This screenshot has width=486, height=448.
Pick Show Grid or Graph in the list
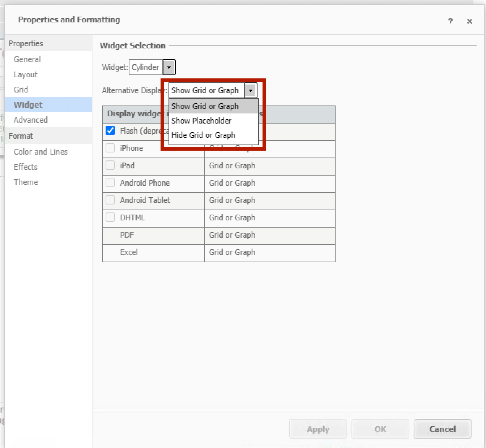pos(205,106)
